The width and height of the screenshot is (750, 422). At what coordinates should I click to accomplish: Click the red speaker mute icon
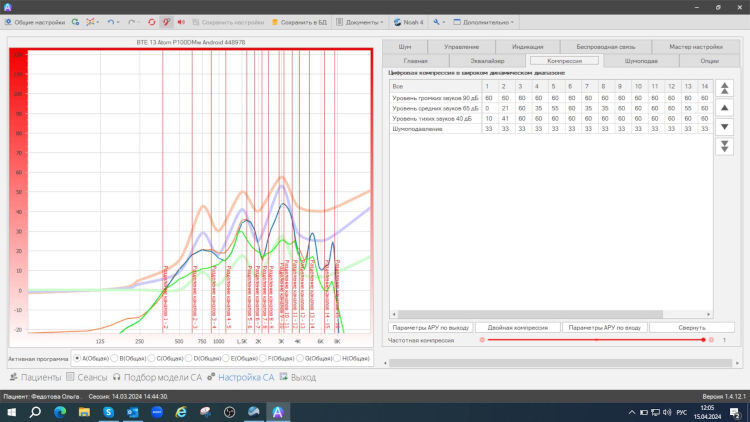tap(181, 22)
